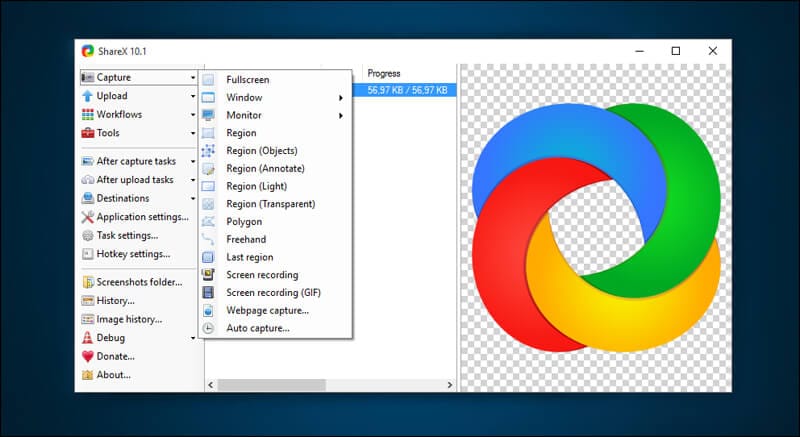The image size is (800, 437).
Task: Click the Freehand capture icon
Action: tap(208, 239)
